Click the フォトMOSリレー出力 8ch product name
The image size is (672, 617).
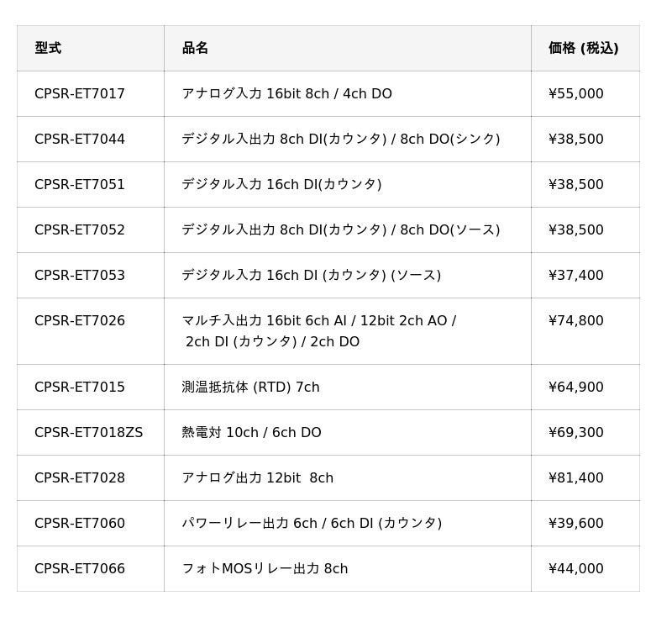tap(265, 568)
